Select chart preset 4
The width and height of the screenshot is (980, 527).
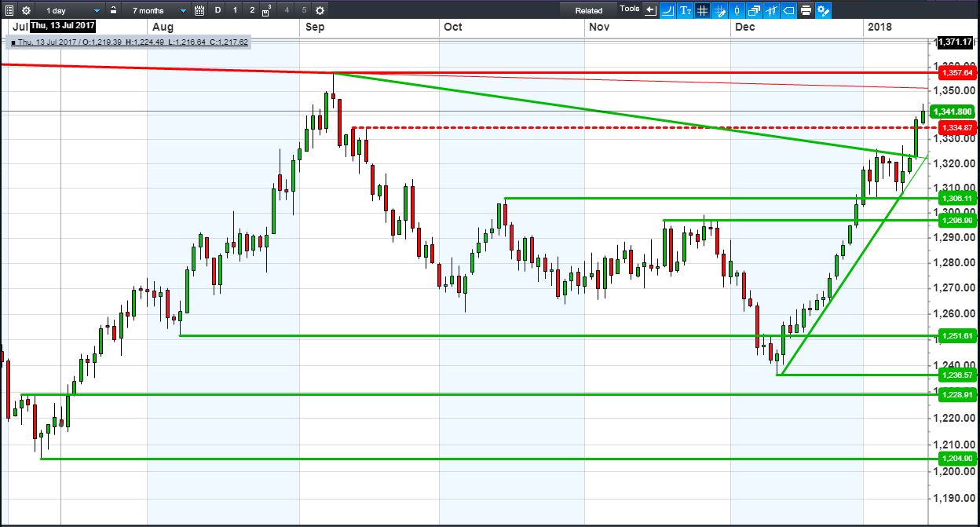(287, 10)
